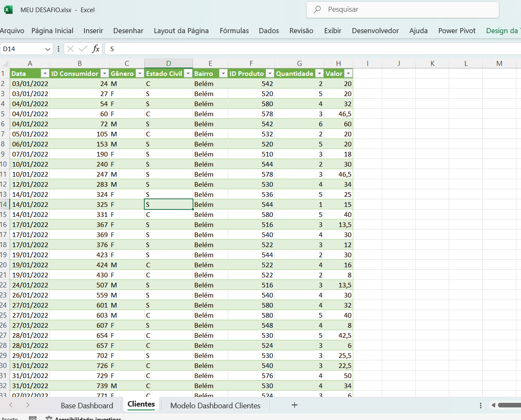Screen dimensions: 521x420
Task: Cancel the formula bar entry with the X
Action: pyautogui.click(x=70, y=49)
